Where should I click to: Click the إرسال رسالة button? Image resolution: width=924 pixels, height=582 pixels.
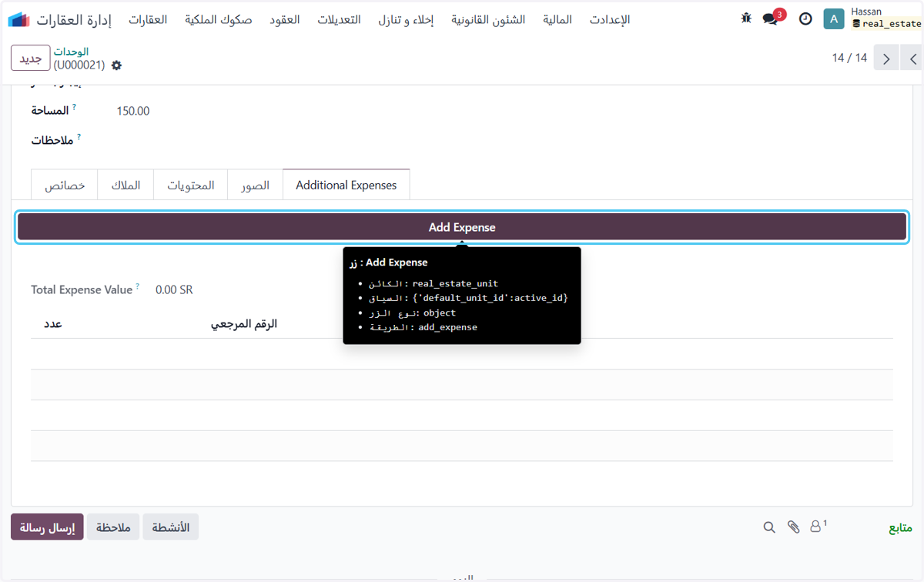(47, 527)
